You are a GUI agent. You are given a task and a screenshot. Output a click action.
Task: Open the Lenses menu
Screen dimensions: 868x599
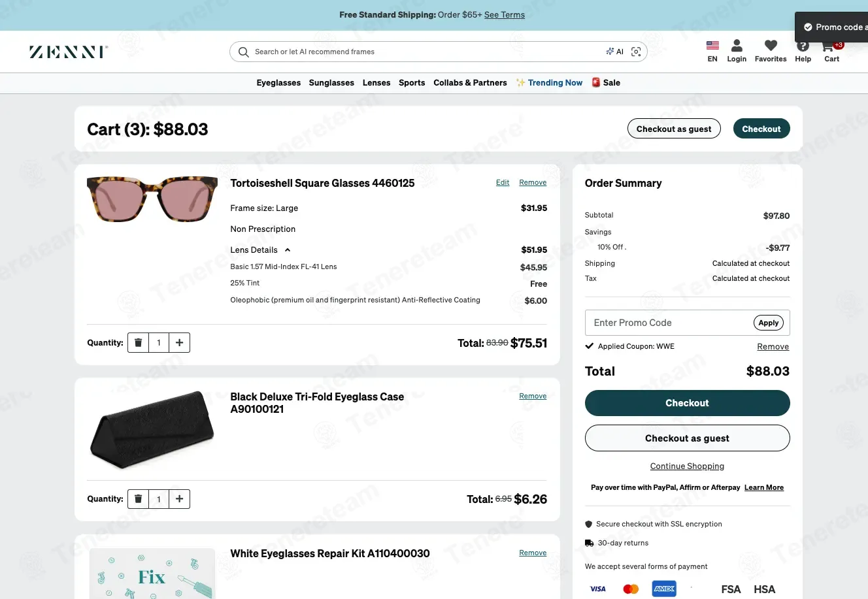point(376,83)
